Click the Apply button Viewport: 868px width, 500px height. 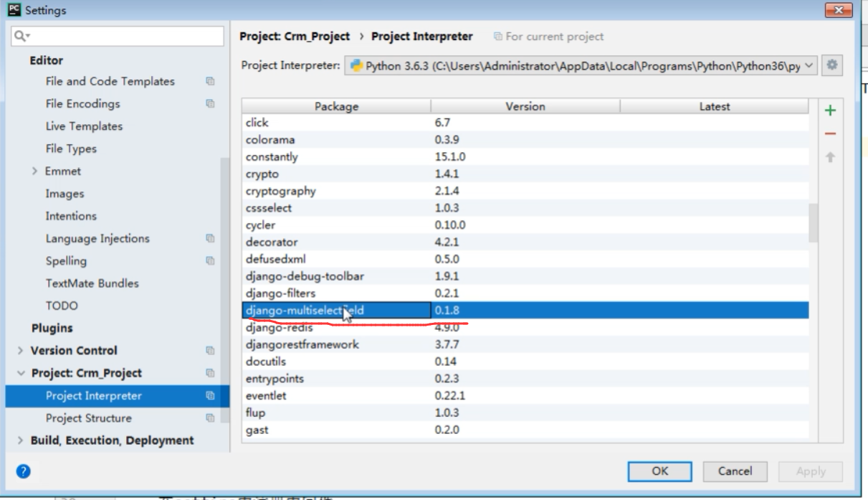point(811,471)
